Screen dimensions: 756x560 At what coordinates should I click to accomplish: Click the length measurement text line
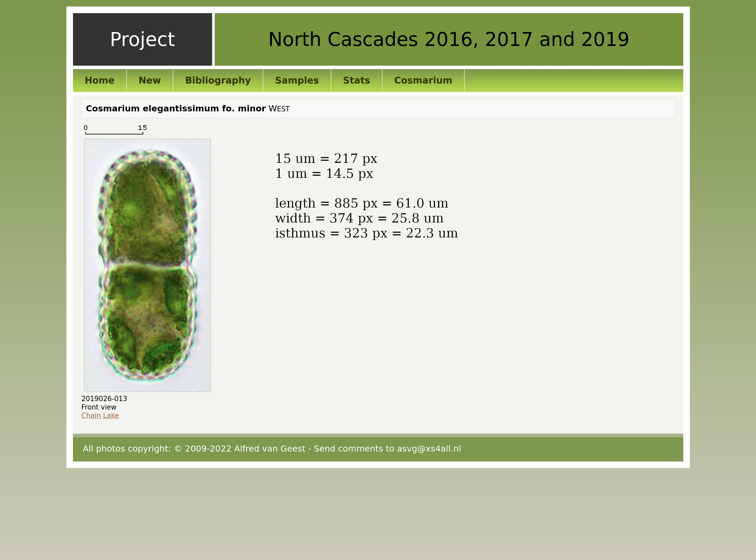[361, 203]
